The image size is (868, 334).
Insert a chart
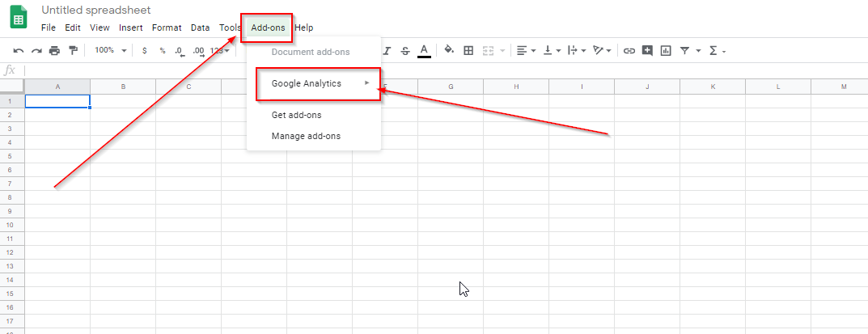(666, 51)
